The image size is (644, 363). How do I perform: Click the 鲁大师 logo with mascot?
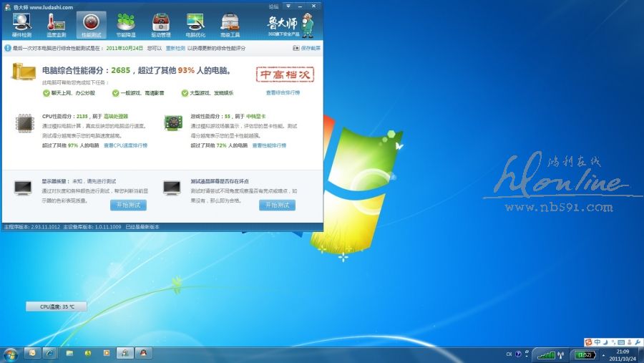(291, 25)
